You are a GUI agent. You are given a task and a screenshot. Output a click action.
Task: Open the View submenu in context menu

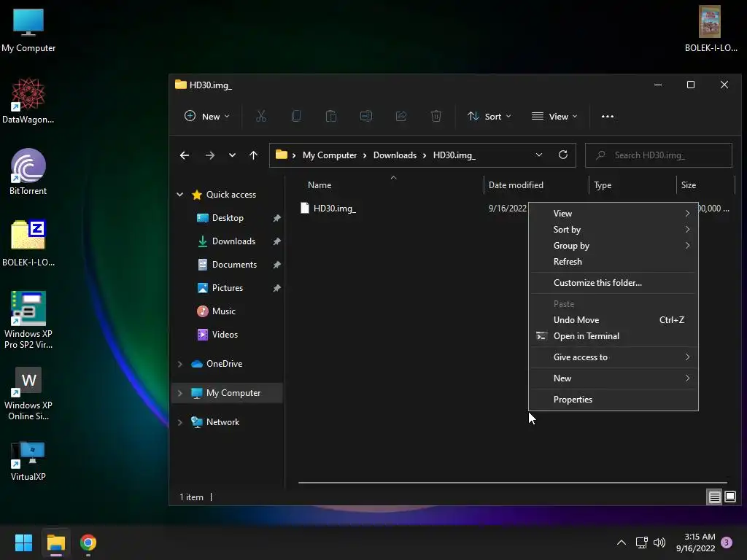point(613,214)
